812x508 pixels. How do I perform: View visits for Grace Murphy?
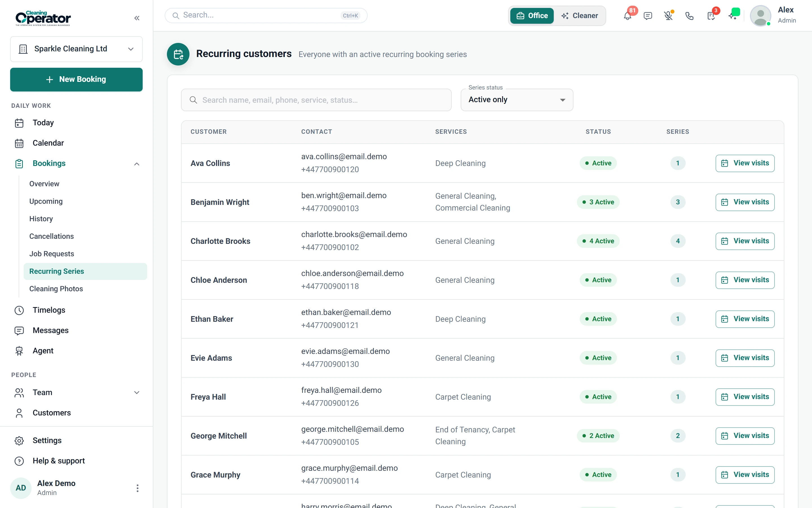[x=745, y=475]
